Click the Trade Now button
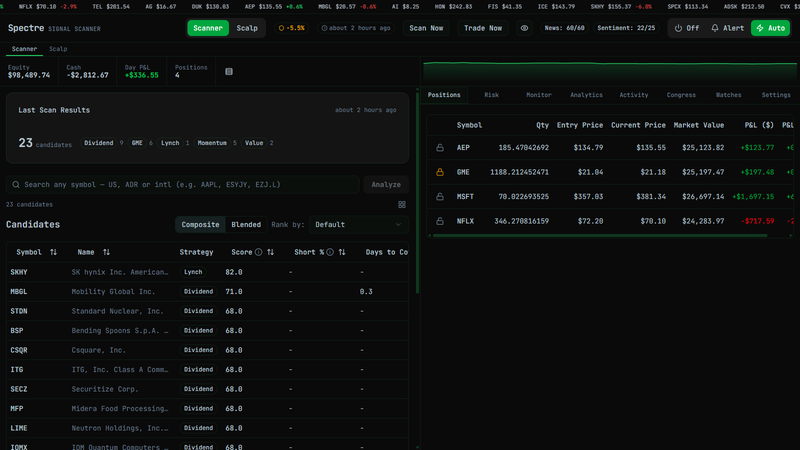800x450 pixels. pos(483,28)
